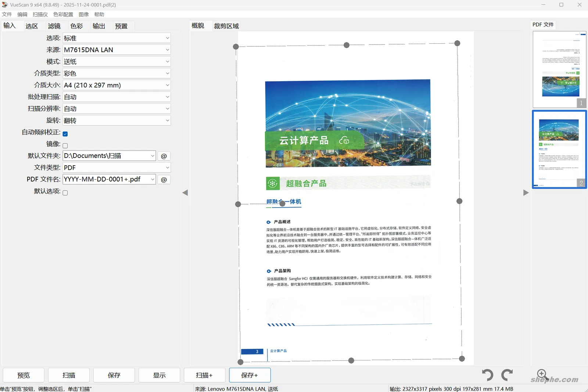The width and height of the screenshot is (588, 392).
Task: Go to previous page using left arrow beside preview
Action: pyautogui.click(x=186, y=193)
